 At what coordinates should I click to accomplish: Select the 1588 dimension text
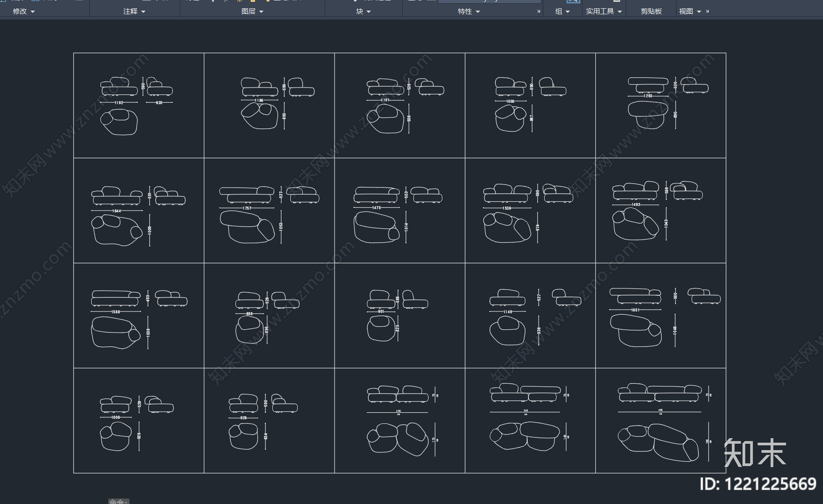click(116, 312)
